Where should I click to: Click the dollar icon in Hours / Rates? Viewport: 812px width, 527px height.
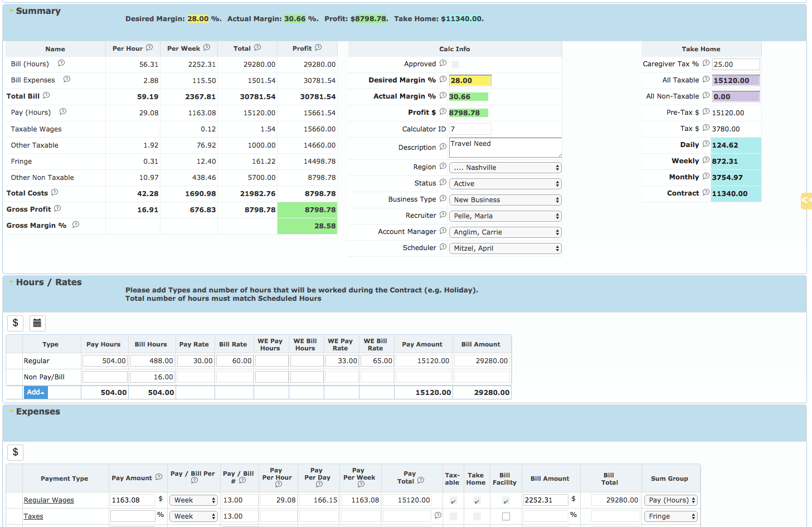15,323
